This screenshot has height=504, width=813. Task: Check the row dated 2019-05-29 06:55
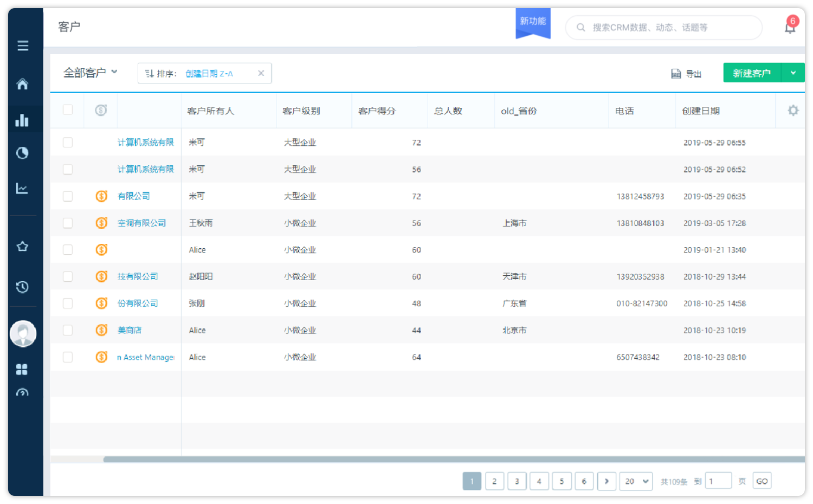[x=68, y=143]
